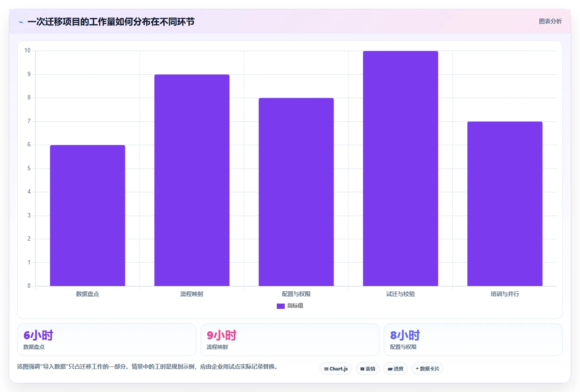Screen dimensions: 580x392
Task: Click the 数据盘点 x-axis label
Action: [88, 294]
